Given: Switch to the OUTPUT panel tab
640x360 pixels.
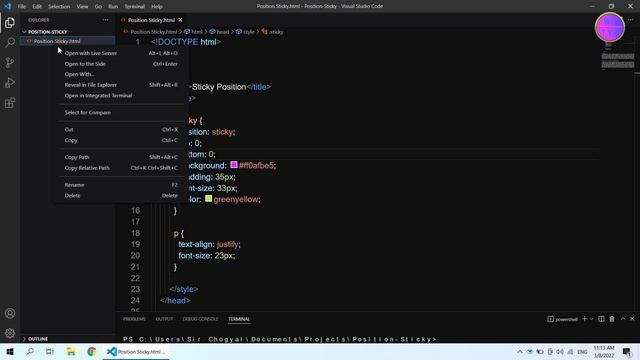Looking at the screenshot, I should click(164, 319).
